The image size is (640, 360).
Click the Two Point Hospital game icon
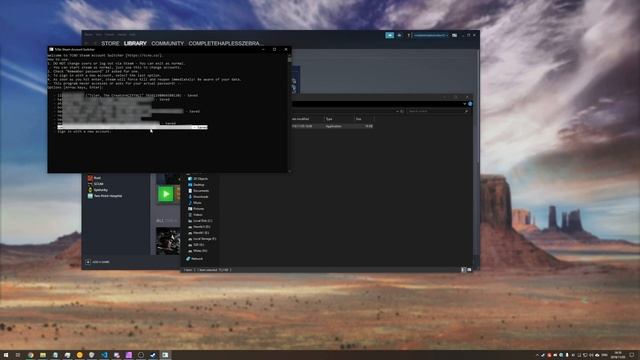coord(90,196)
